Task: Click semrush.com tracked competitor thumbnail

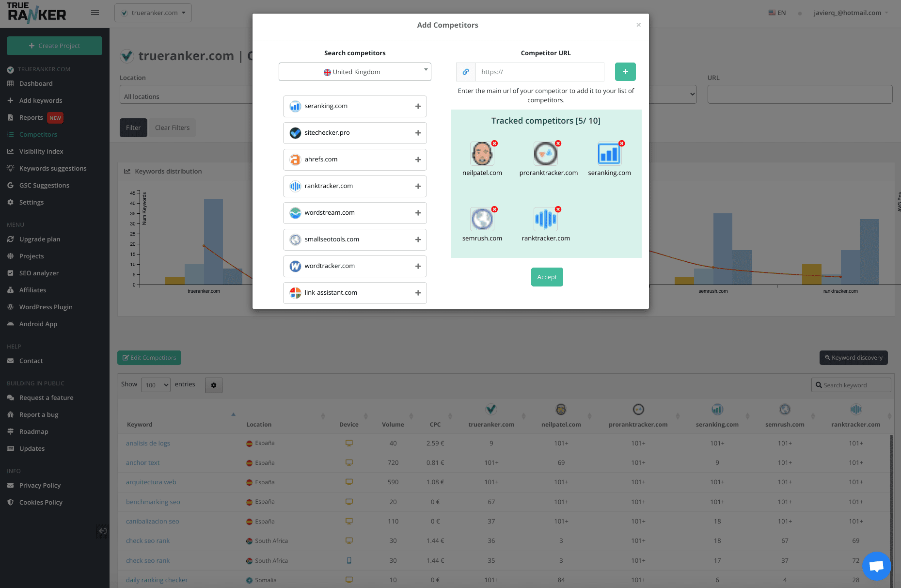Action: pyautogui.click(x=482, y=220)
